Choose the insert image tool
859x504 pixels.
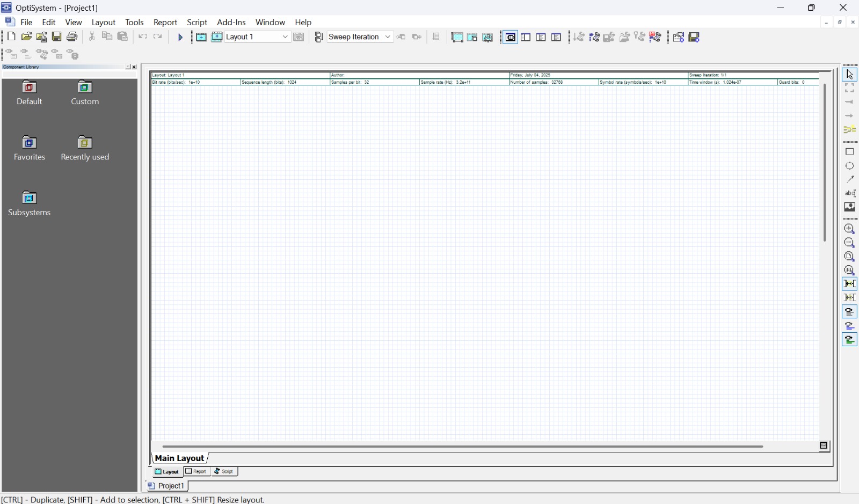(849, 207)
